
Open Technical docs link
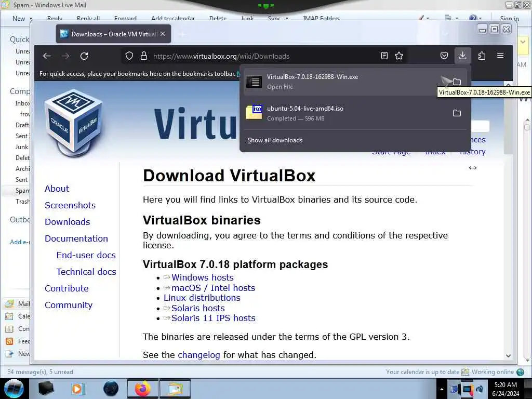pos(86,272)
